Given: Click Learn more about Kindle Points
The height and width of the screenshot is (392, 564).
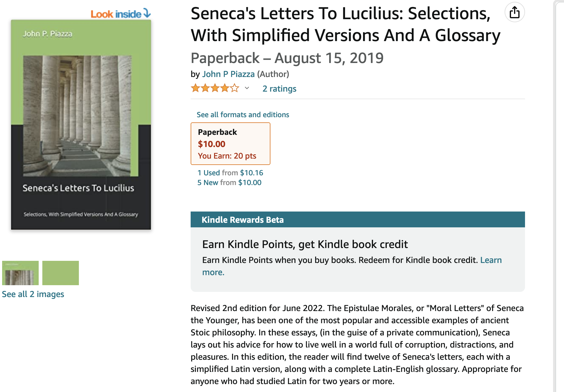Looking at the screenshot, I should tap(491, 260).
